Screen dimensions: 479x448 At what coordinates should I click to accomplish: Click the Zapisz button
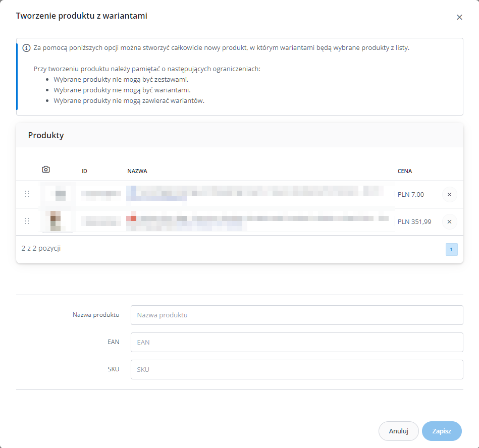pyautogui.click(x=442, y=431)
